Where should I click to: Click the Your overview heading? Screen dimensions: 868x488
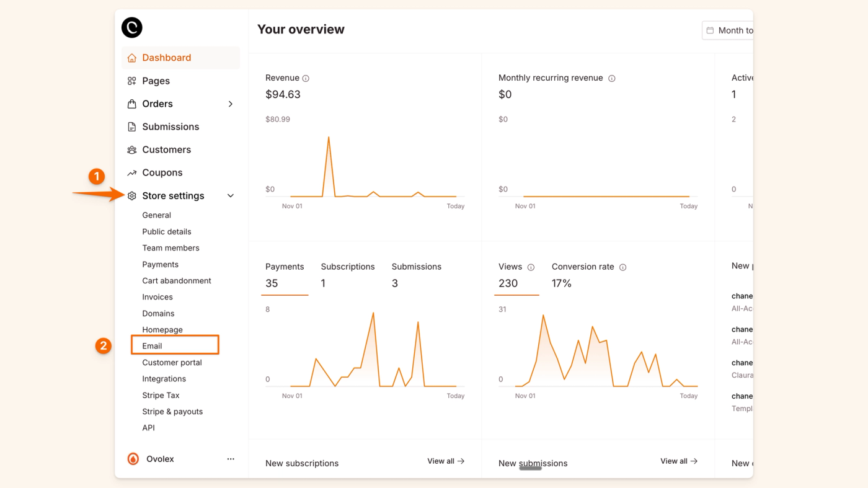point(301,29)
